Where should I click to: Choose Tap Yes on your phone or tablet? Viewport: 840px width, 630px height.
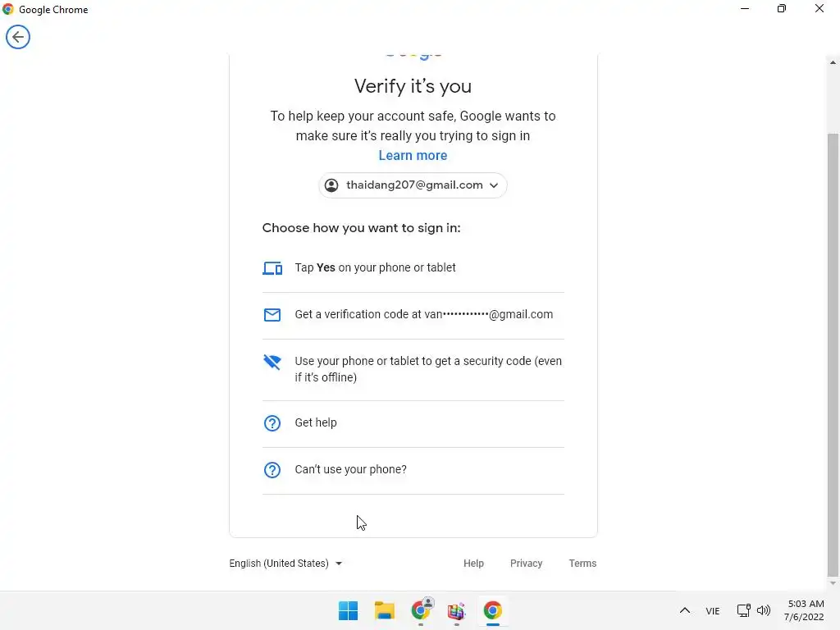(x=413, y=268)
